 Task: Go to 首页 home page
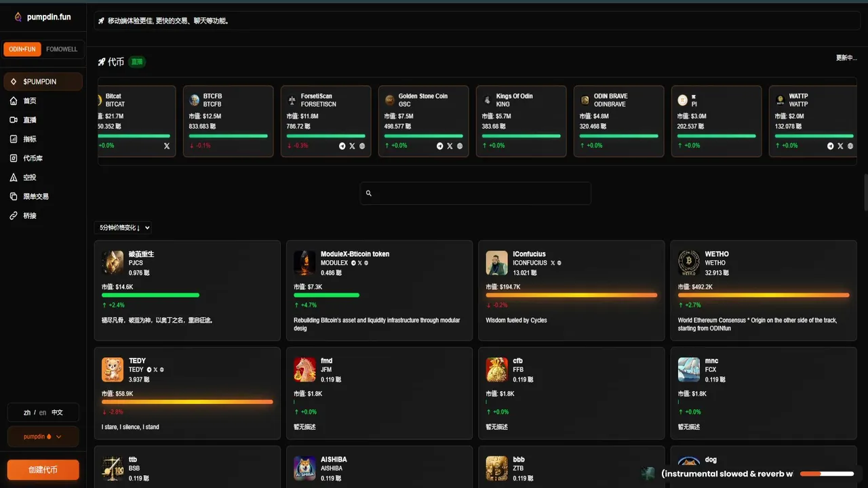tap(43, 101)
